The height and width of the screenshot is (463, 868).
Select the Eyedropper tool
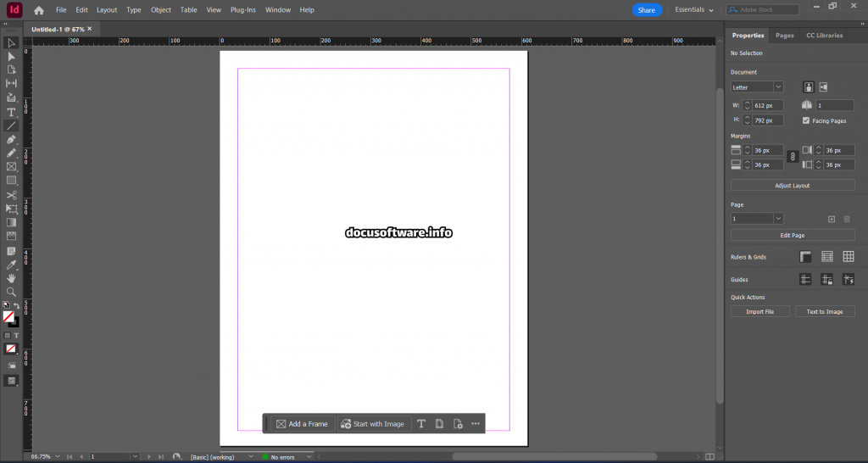(11, 265)
